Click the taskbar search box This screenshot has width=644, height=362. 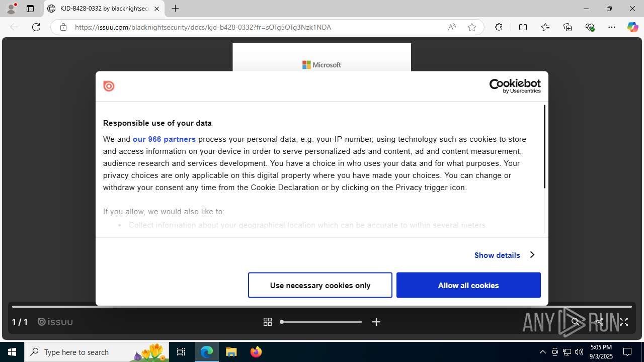point(97,352)
